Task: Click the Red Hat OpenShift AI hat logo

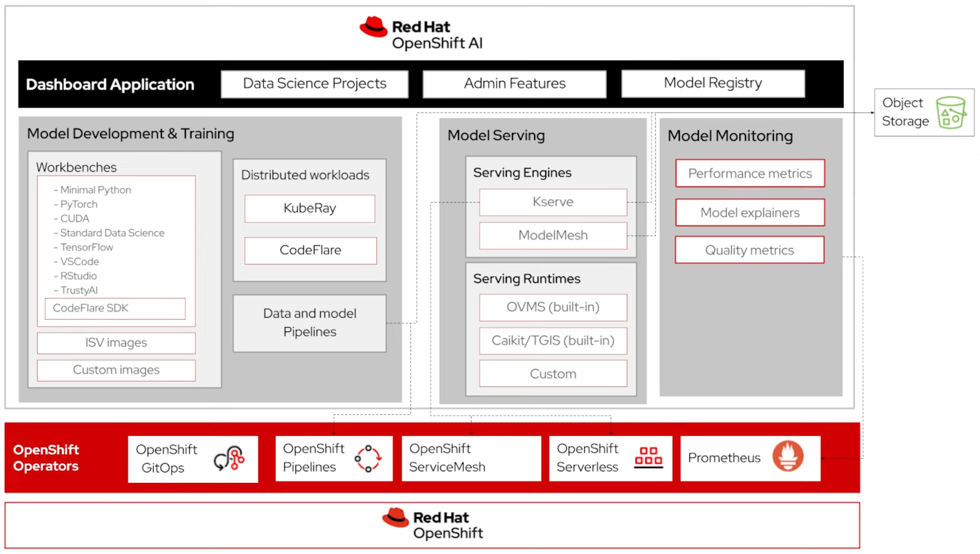Action: coord(373,27)
